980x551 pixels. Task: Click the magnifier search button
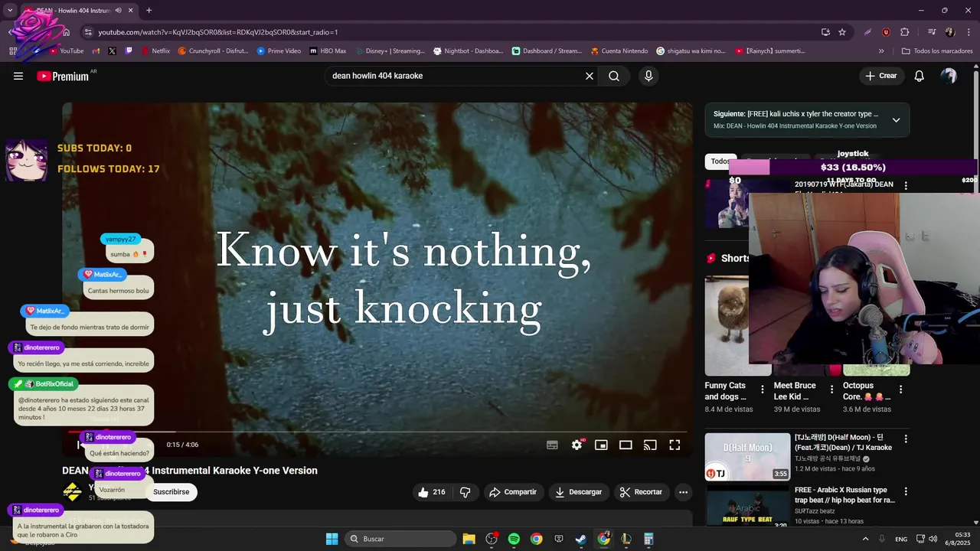click(x=614, y=76)
